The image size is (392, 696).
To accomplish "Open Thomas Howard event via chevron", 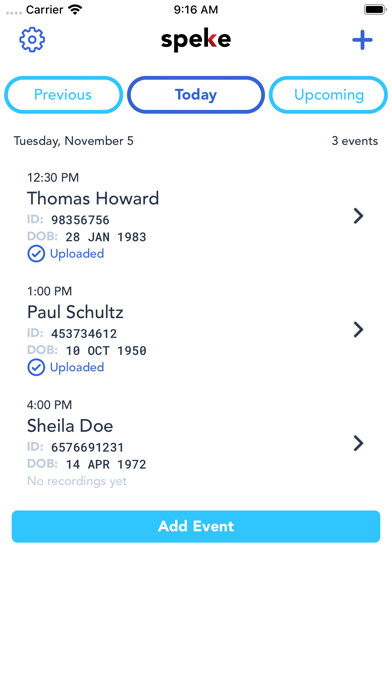I will (358, 216).
